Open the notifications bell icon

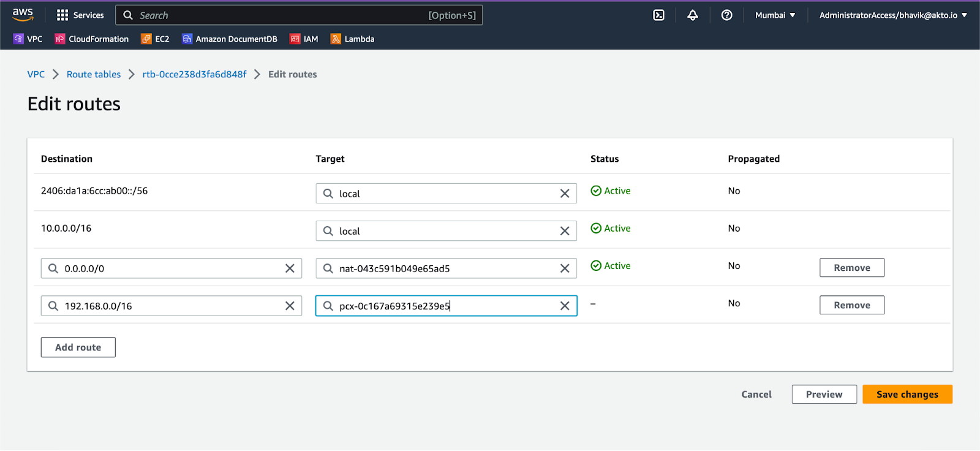(692, 15)
